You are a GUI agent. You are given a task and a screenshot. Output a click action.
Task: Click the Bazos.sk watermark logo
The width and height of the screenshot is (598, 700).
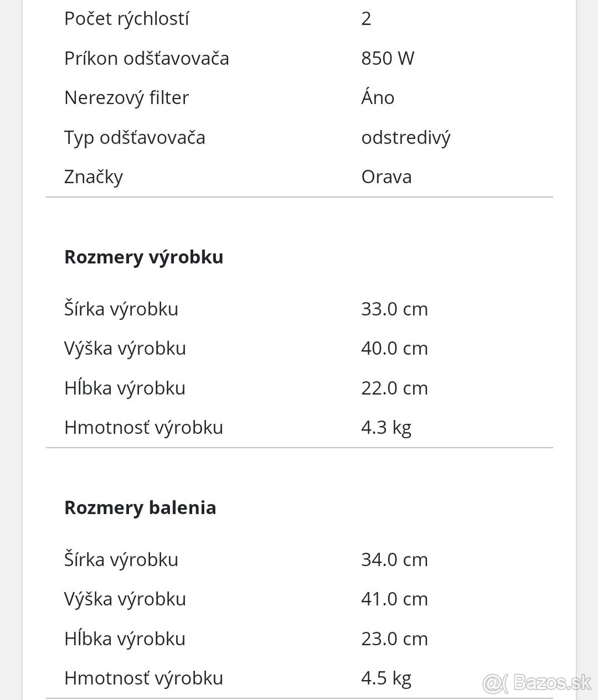coord(537,682)
